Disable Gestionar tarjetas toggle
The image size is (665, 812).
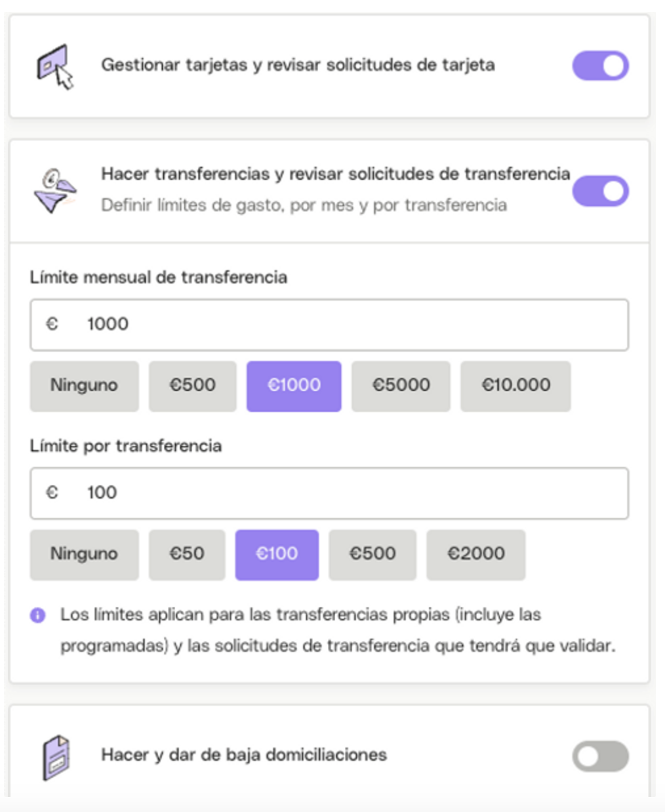pyautogui.click(x=601, y=66)
